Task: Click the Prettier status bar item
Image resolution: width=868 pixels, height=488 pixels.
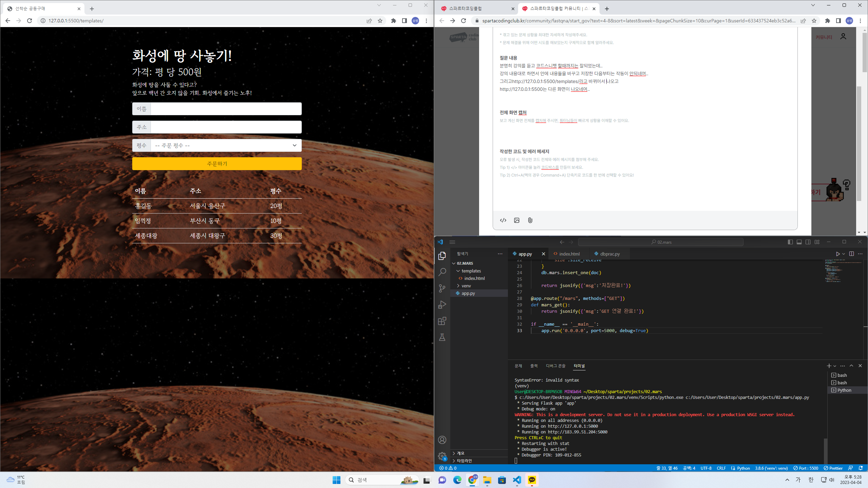Action: (x=833, y=468)
